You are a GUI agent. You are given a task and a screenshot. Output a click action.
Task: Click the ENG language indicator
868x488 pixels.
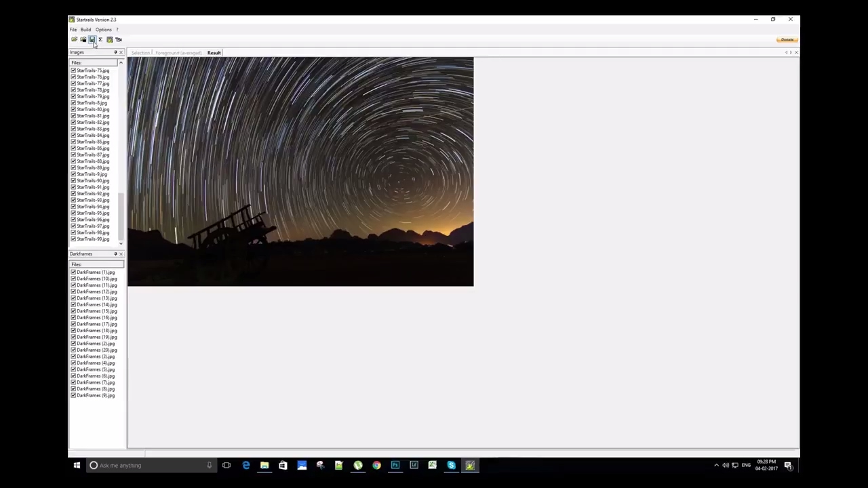(746, 466)
